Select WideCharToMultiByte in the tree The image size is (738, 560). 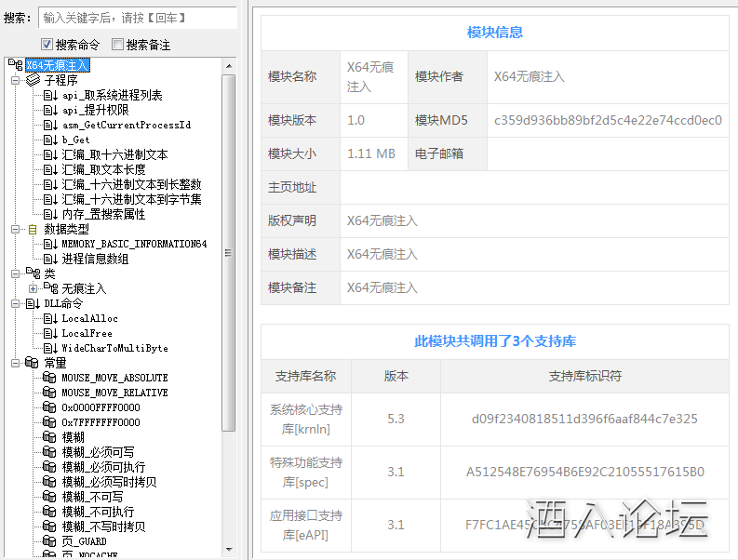pos(114,348)
